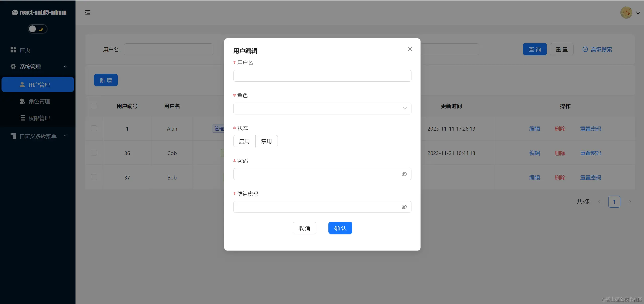
Task: Open 角色管理 in the sidebar
Action: tap(38, 101)
